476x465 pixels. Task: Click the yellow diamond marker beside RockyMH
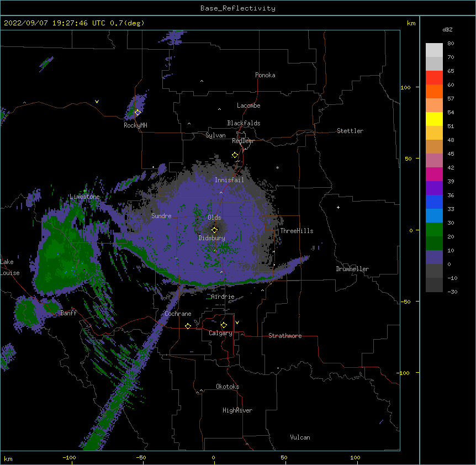pyautogui.click(x=137, y=113)
